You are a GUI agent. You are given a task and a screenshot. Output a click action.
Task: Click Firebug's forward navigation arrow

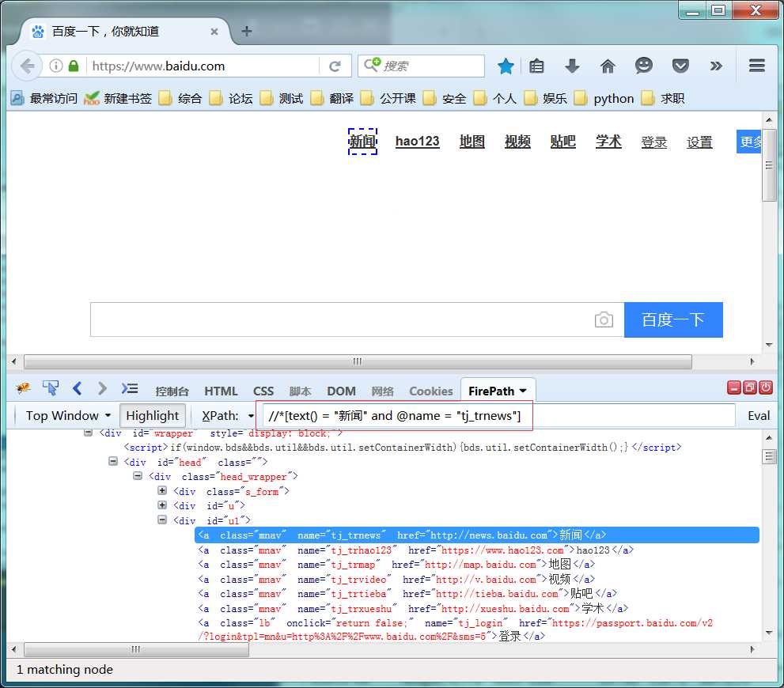pyautogui.click(x=103, y=388)
